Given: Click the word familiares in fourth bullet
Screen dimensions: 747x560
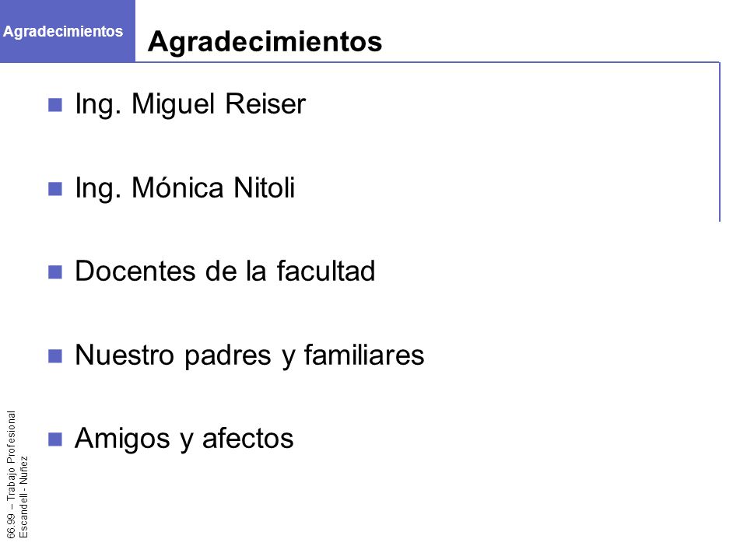Looking at the screenshot, I should pos(364,355).
